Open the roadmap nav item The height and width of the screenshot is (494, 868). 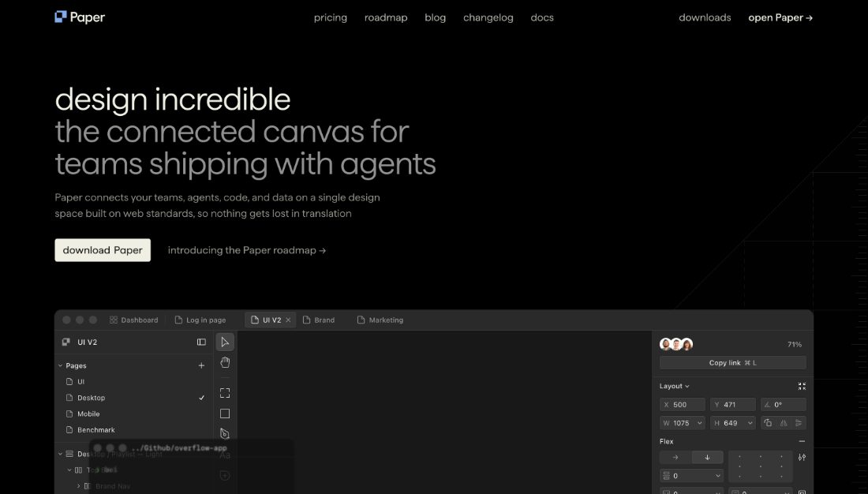pyautogui.click(x=386, y=17)
